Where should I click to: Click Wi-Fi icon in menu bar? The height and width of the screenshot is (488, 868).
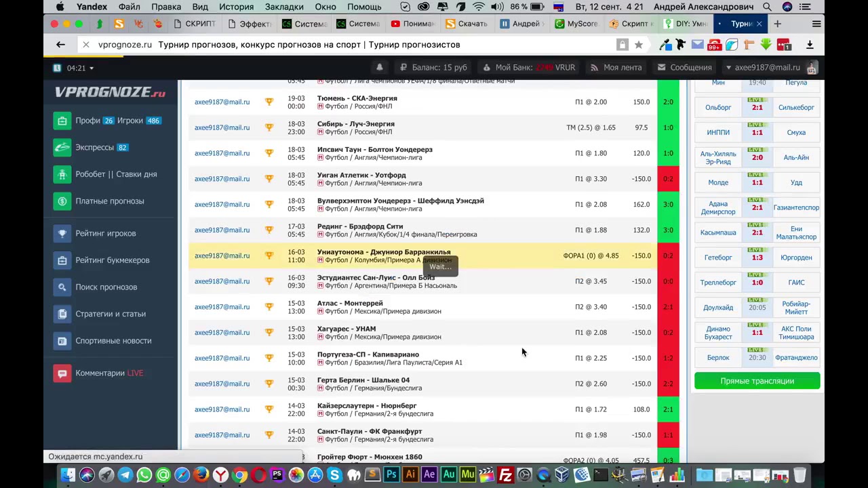[x=479, y=7]
